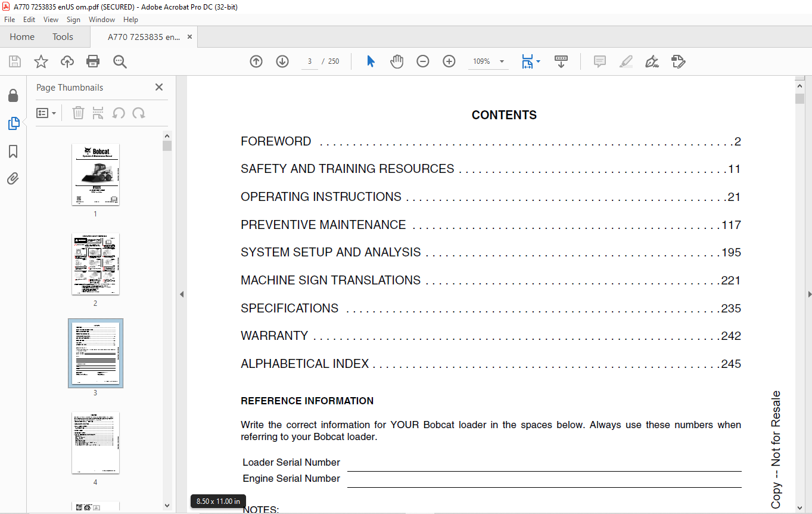Open the thumbnails options menu dropdown

click(46, 113)
